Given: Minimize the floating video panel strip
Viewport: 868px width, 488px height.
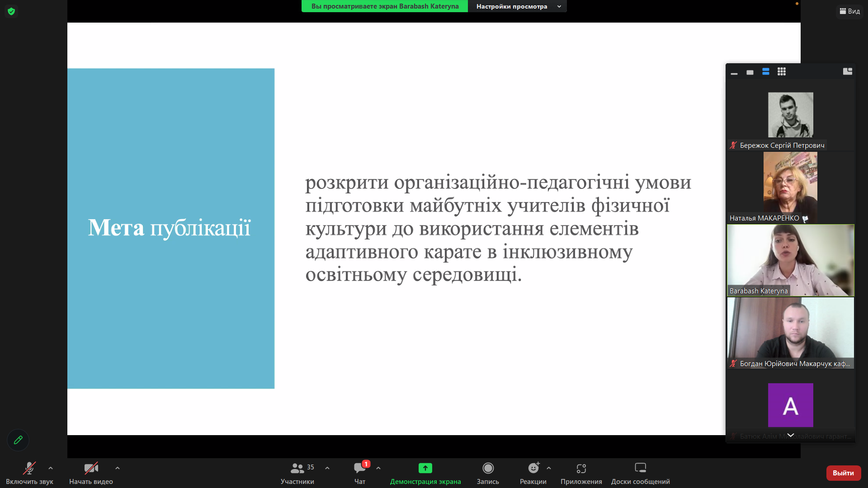Looking at the screenshot, I should click(734, 72).
